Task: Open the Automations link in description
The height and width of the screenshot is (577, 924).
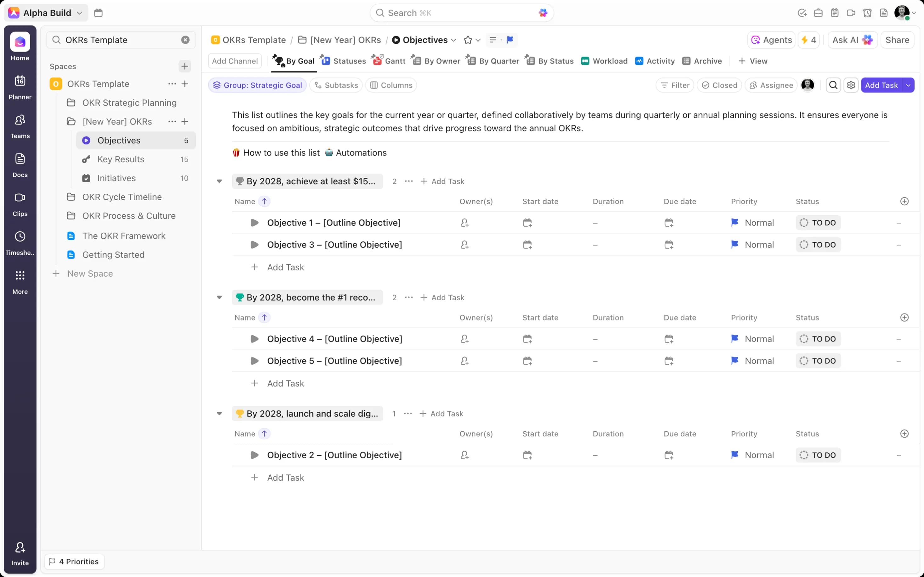Action: coord(361,153)
